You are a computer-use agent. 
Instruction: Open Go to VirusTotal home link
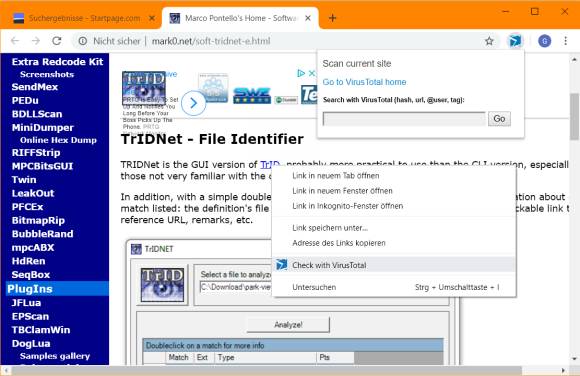point(364,82)
